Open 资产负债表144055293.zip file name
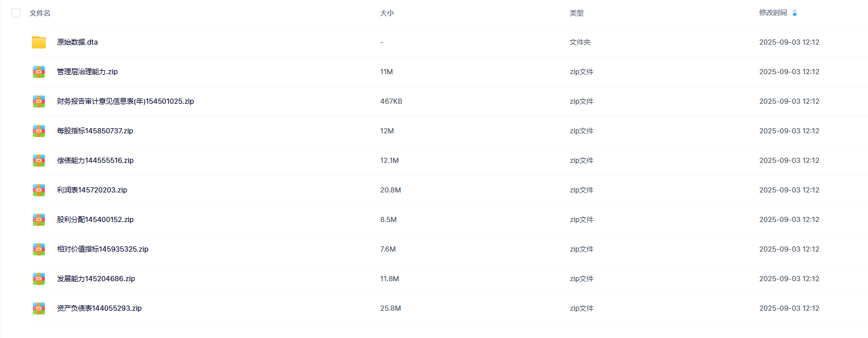This screenshot has width=868, height=338. pos(99,308)
